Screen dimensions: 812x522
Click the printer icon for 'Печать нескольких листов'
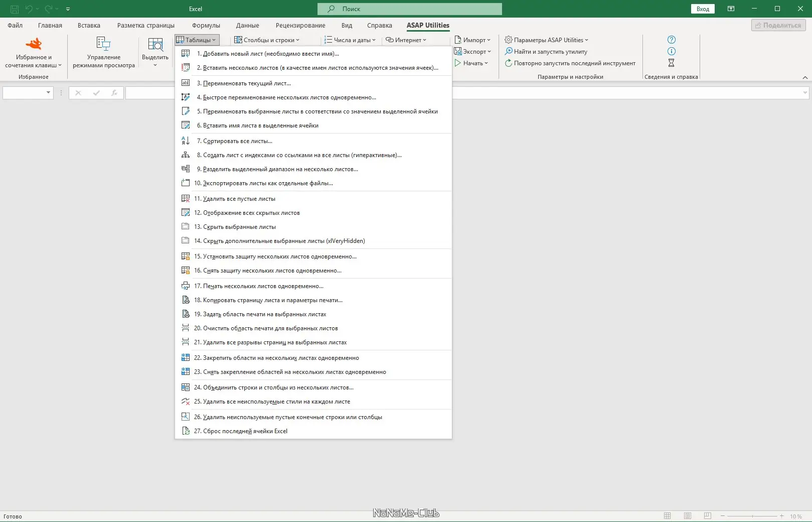click(x=186, y=286)
